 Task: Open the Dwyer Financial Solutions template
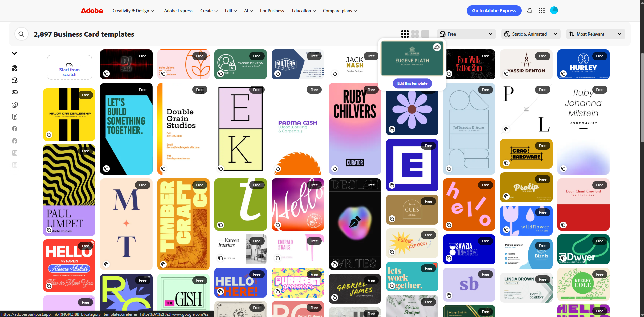(x=583, y=249)
